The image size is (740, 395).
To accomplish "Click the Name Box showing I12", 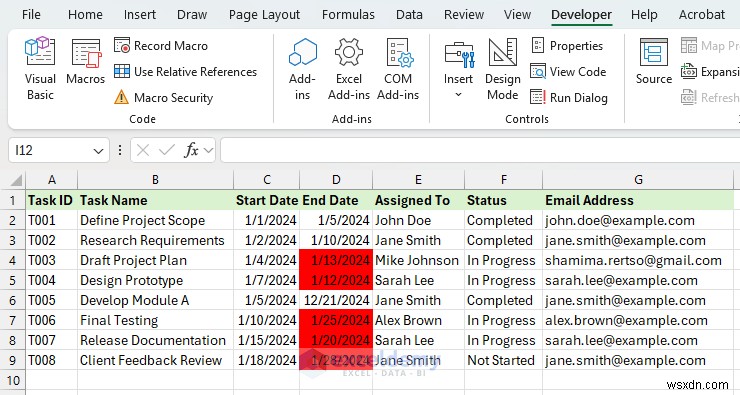I will click(51, 151).
